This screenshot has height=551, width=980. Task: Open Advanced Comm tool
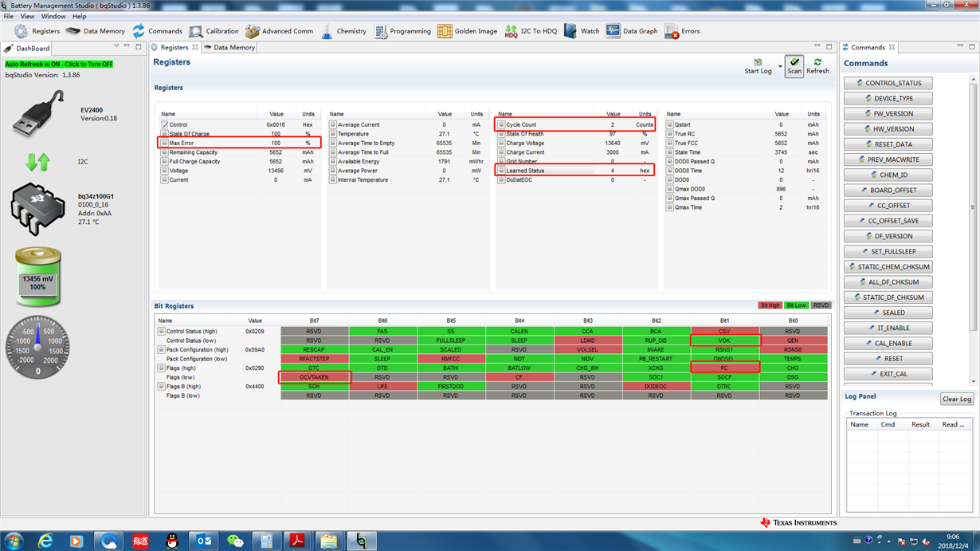coord(279,31)
